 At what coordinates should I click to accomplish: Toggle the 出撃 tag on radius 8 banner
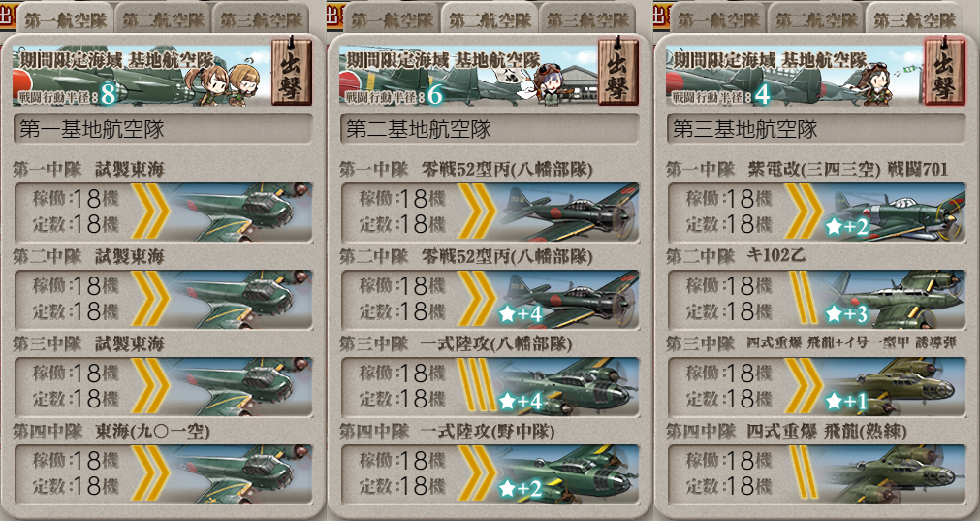(291, 71)
